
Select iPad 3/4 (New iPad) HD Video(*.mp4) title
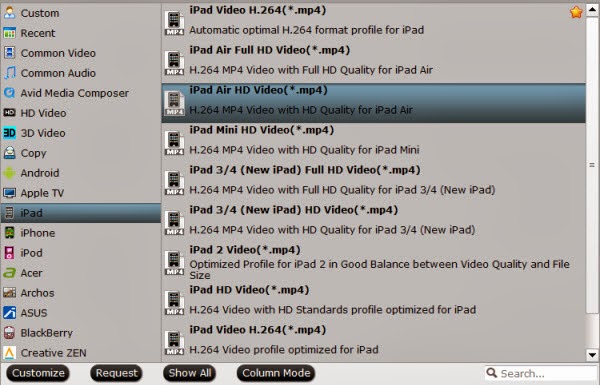click(293, 210)
